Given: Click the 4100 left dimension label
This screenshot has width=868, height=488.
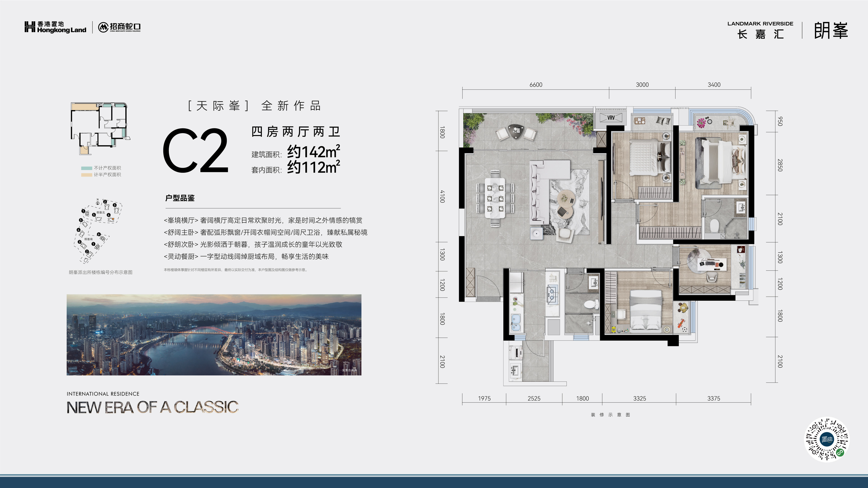Looking at the screenshot, I should coord(442,196).
